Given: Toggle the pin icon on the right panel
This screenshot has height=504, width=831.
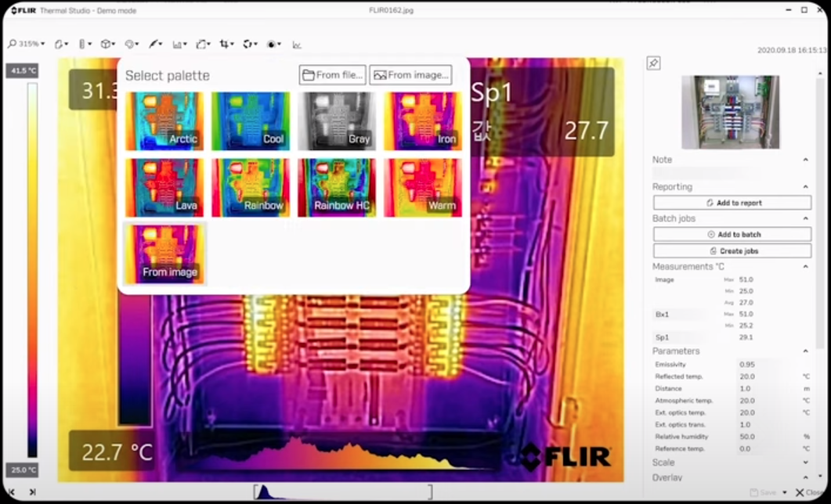Looking at the screenshot, I should coord(653,63).
